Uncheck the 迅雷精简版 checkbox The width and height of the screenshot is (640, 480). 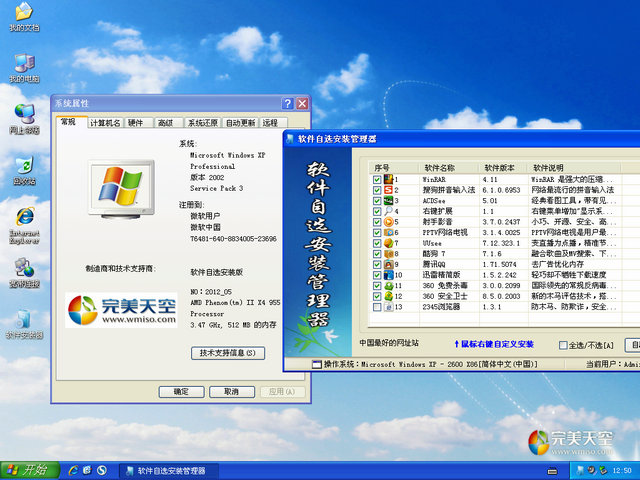[377, 275]
